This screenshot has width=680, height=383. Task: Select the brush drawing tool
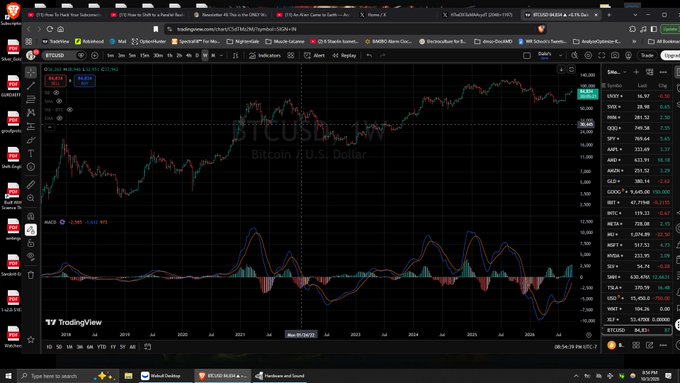click(x=31, y=140)
